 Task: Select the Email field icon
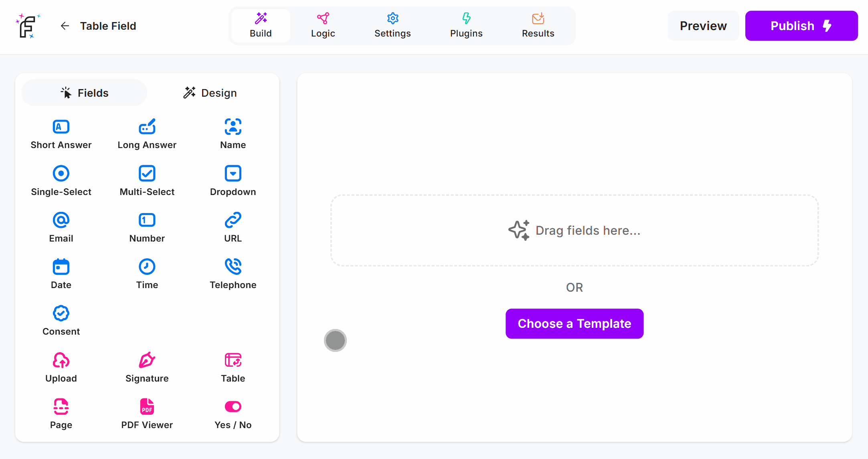[x=61, y=227]
